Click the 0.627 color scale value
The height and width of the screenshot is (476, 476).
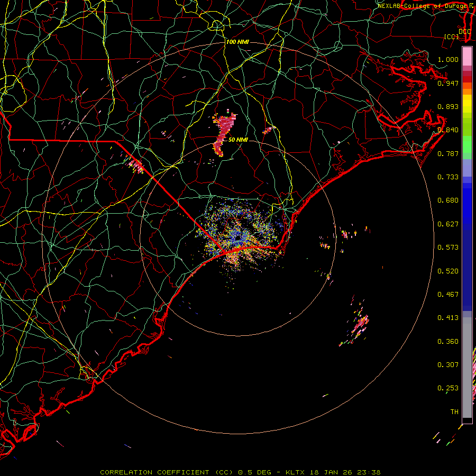coord(448,224)
